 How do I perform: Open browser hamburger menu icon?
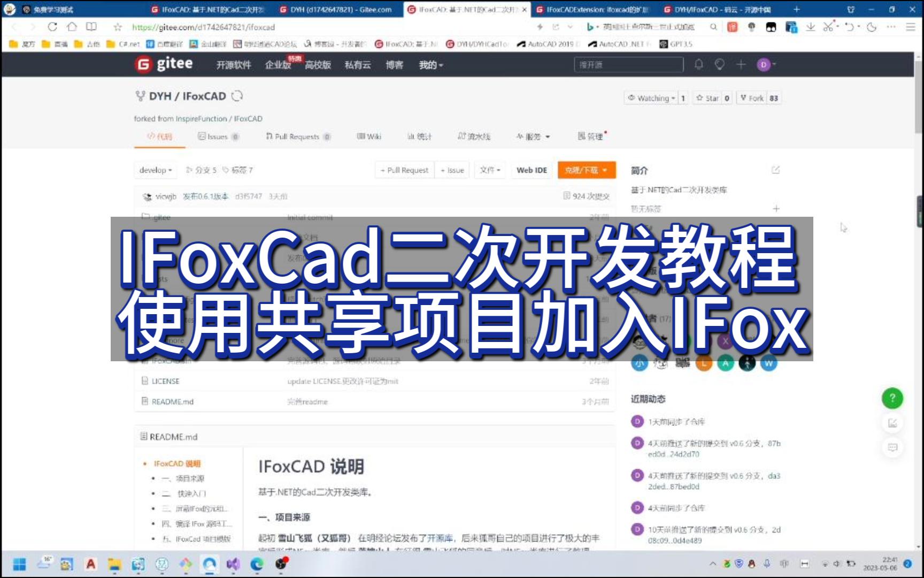point(911,27)
